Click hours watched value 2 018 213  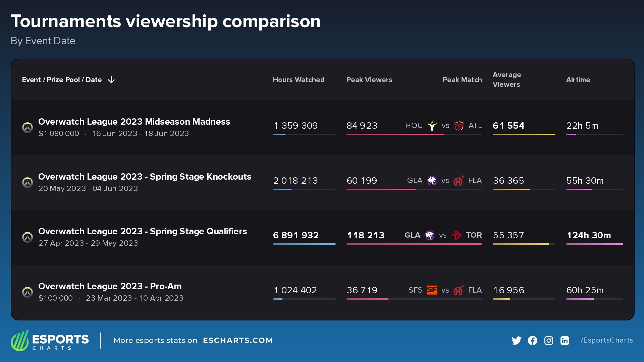point(296,181)
